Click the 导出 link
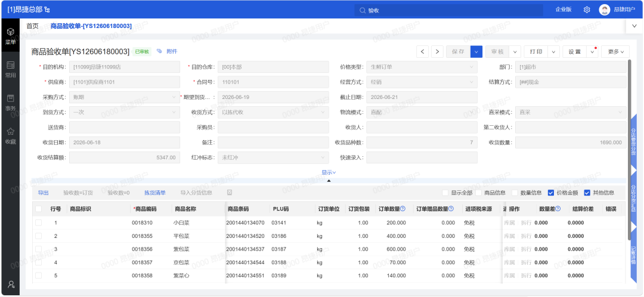Viewport: 644px width, 297px height. coord(44,192)
